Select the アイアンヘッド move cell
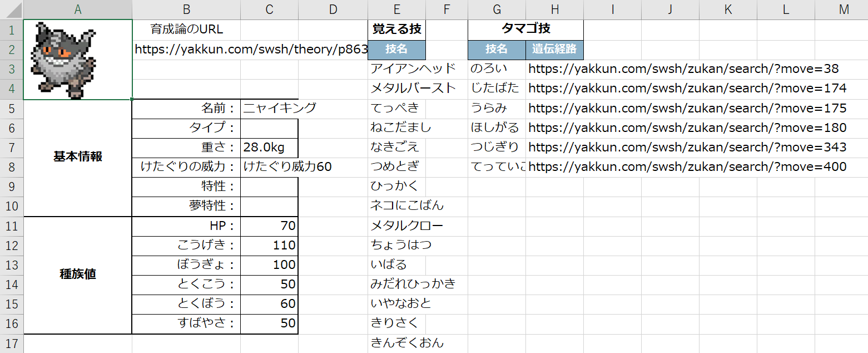Image resolution: width=868 pixels, height=353 pixels. click(x=396, y=69)
